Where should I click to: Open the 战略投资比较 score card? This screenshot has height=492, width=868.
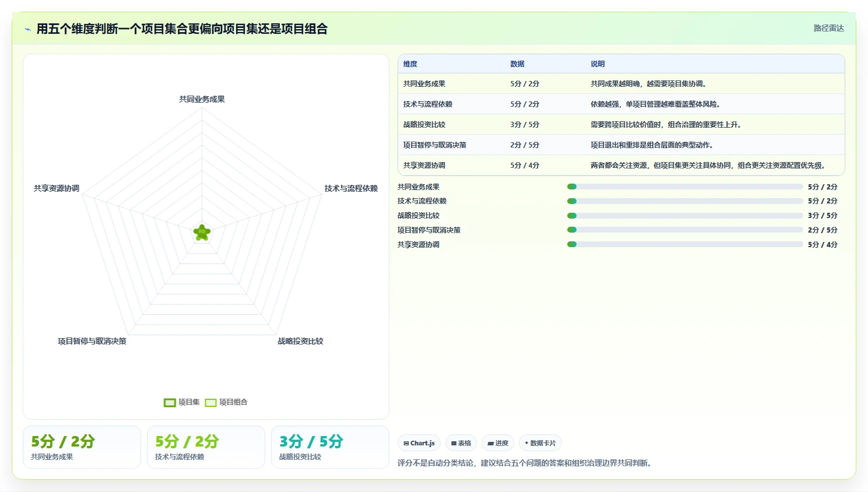[330, 447]
